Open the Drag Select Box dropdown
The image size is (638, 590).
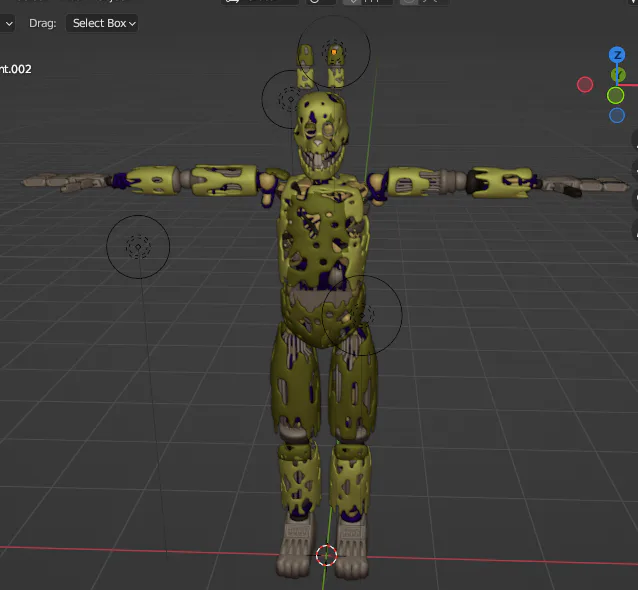102,24
